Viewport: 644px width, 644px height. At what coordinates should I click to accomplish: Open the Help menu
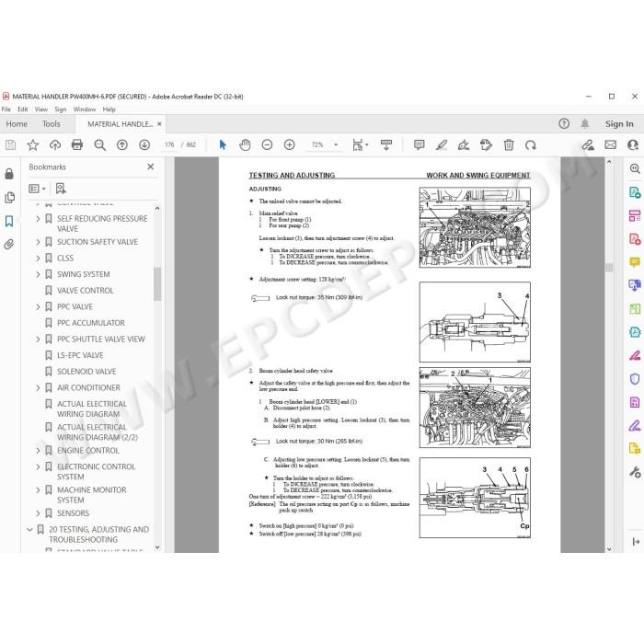pos(109,109)
